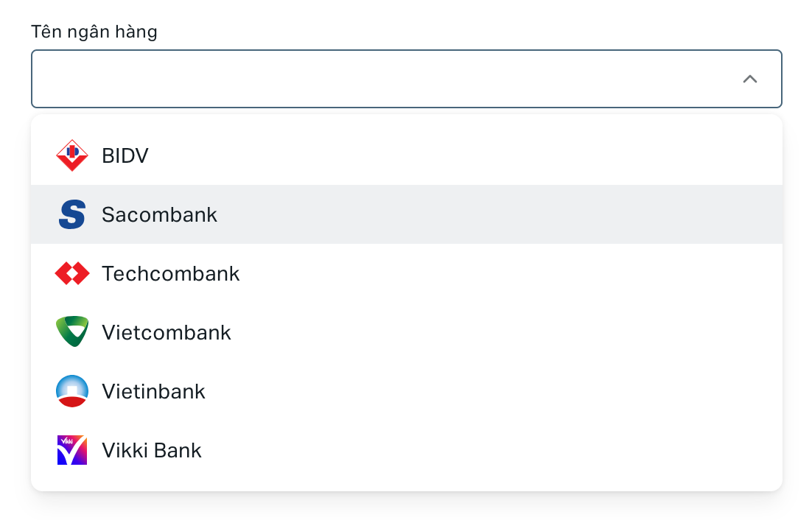This screenshot has height=520, width=812.
Task: Pick the first bank in the list
Action: point(405,155)
